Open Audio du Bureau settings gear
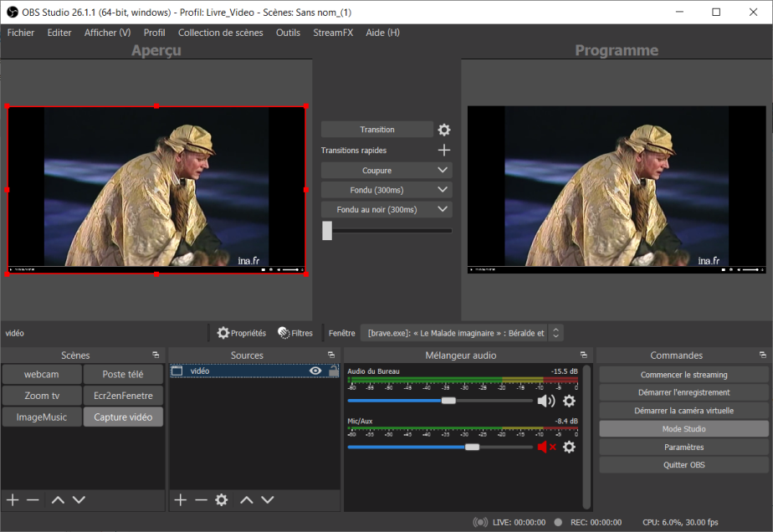Image resolution: width=773 pixels, height=532 pixels. tap(569, 401)
